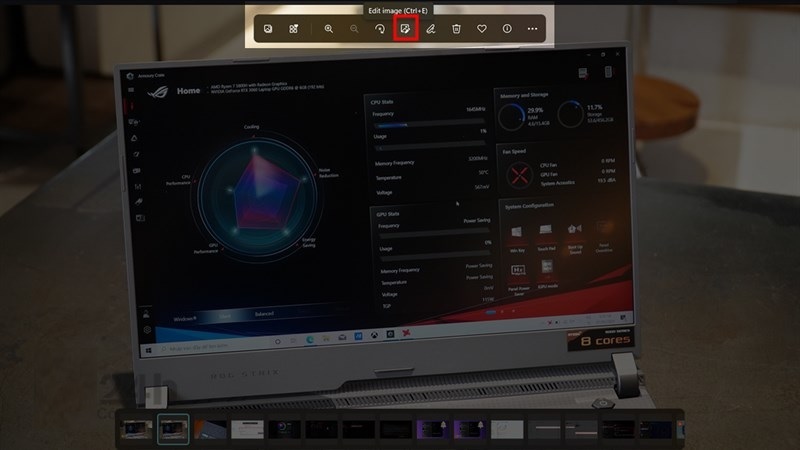Viewport: 800px width, 450px height.
Task: Open the dark thumbnail with purple circle
Action: point(285,430)
